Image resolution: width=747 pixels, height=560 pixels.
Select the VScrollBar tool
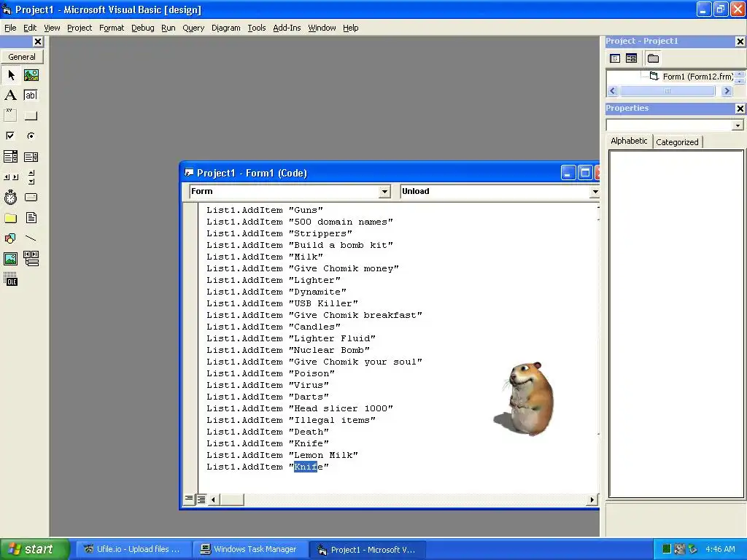tap(31, 177)
